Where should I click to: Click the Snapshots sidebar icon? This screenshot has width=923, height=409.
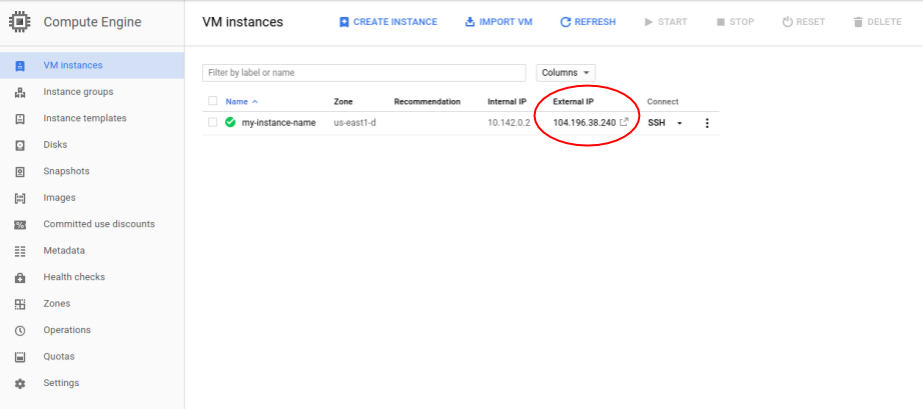pyautogui.click(x=20, y=172)
